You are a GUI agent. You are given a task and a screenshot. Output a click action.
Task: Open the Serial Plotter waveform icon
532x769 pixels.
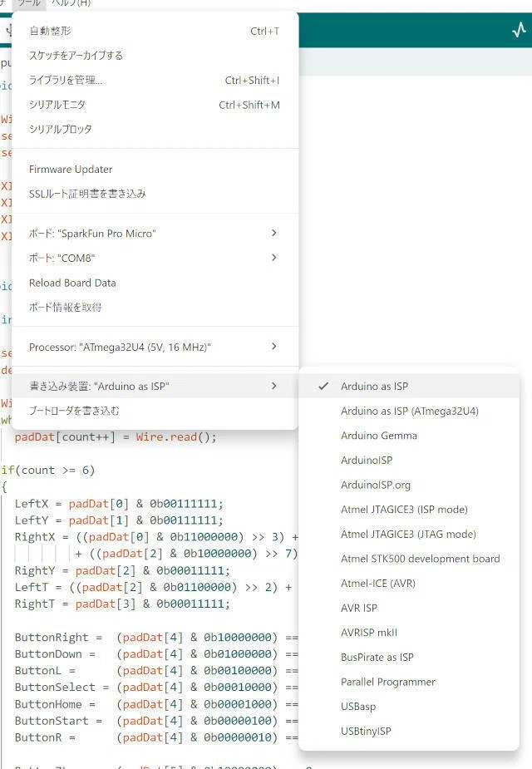519,31
